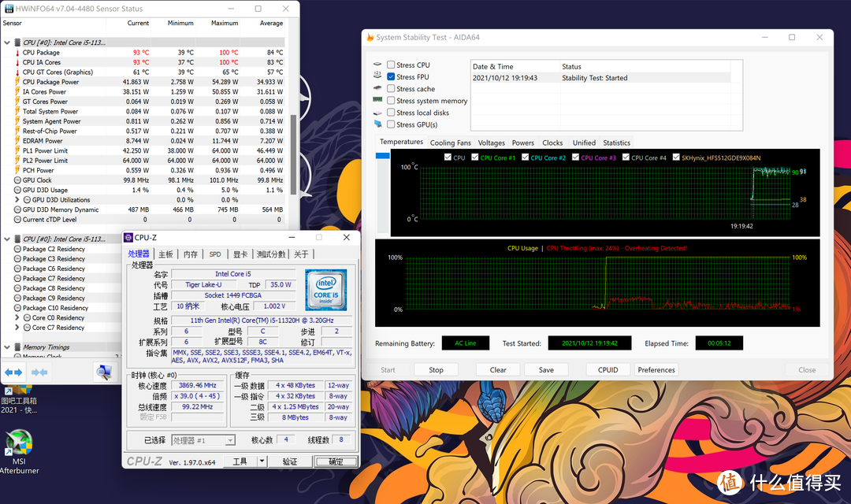Click the CPU-Z 工具 button
Screen dimensions: 851x504
coord(240,461)
